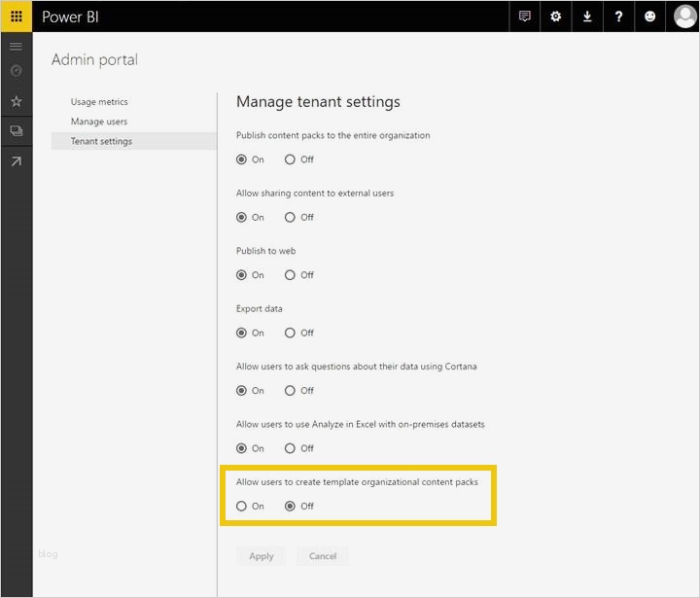Click the Apply button
This screenshot has width=700, height=598.
[262, 556]
